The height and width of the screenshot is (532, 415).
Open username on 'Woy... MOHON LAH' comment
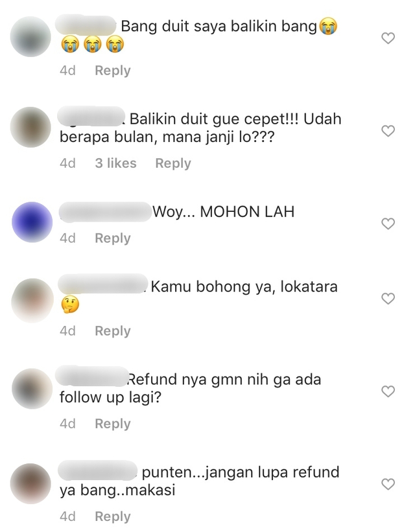click(x=105, y=212)
